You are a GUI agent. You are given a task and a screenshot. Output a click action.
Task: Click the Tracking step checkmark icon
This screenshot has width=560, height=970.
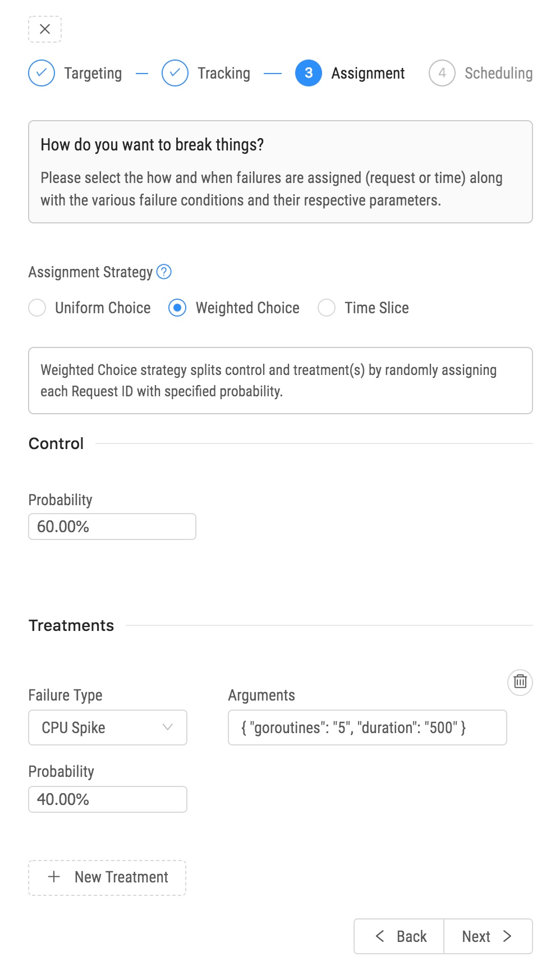(175, 73)
